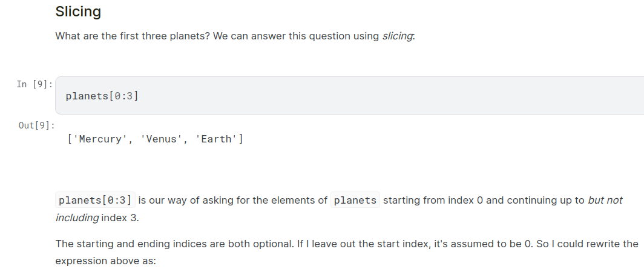
Task: Click the "[0:3]" slice in the code cell
Action: [x=123, y=96]
